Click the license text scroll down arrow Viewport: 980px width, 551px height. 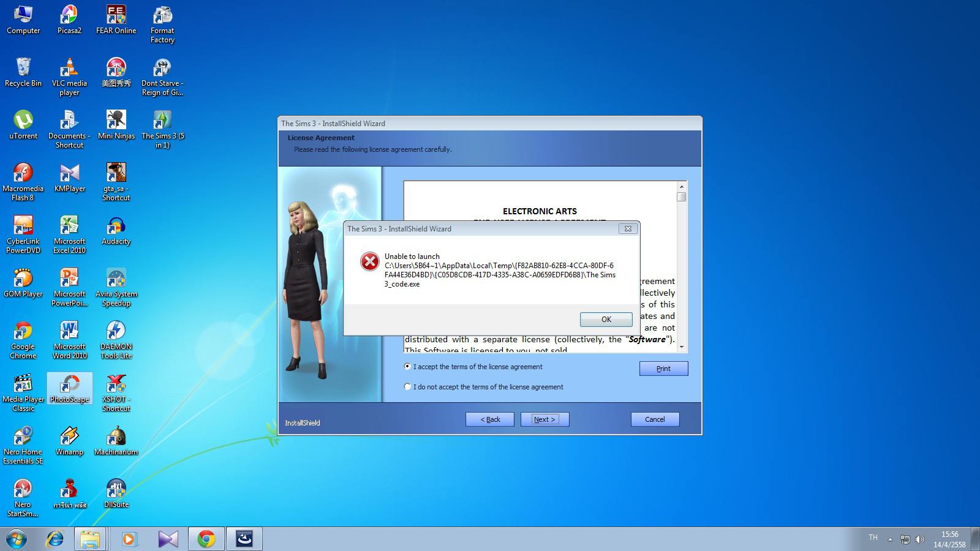pos(681,347)
